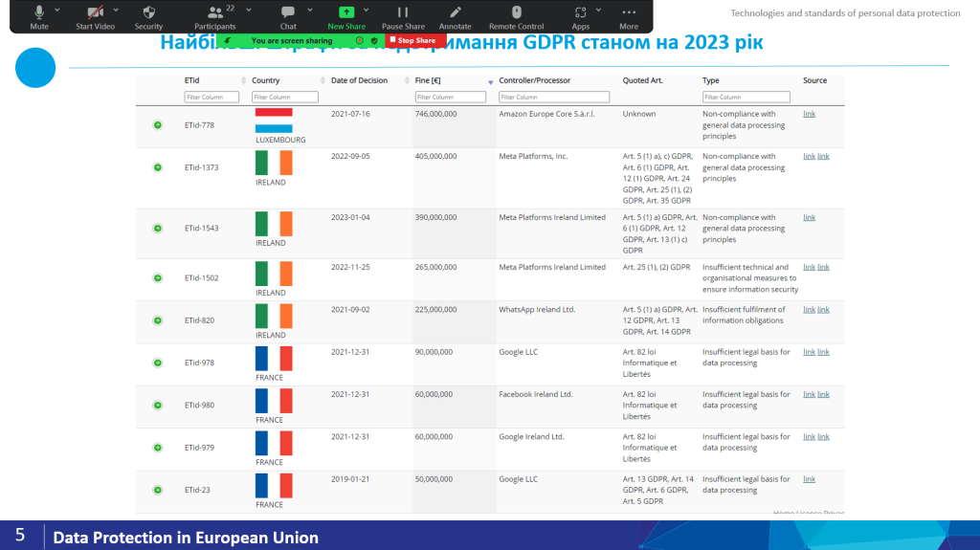Screen dimensions: 980x550
Task: Click the New Share button
Action: tap(346, 17)
